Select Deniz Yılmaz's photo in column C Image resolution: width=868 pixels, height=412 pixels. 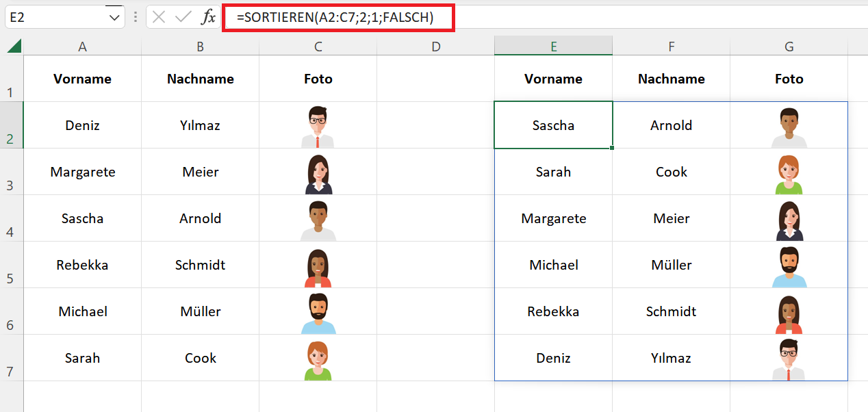[318, 127]
